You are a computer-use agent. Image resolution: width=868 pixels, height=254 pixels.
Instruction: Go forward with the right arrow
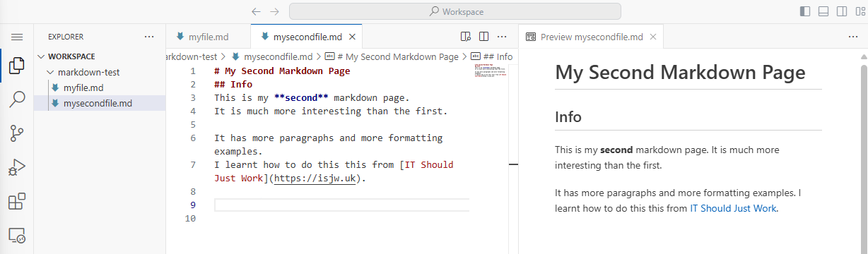click(274, 11)
